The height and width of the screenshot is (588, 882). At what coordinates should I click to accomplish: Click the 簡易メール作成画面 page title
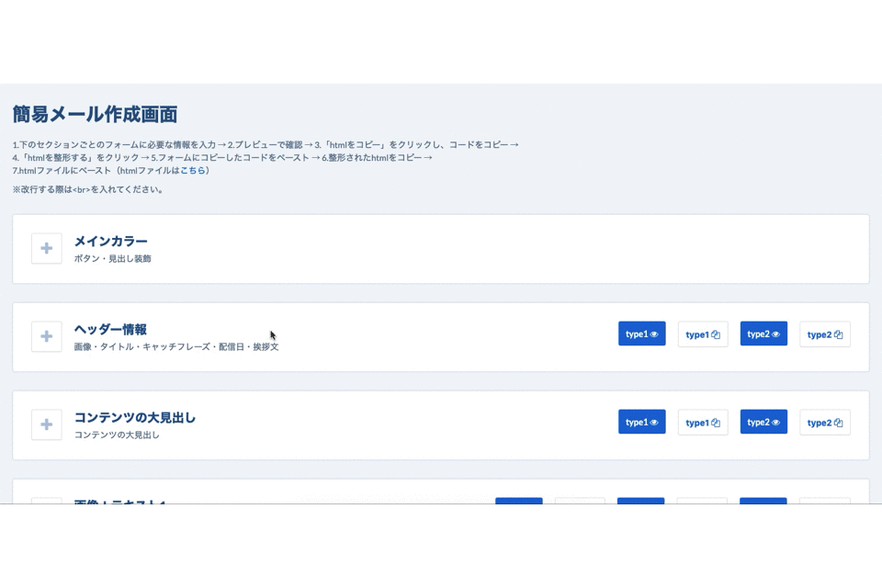click(x=95, y=114)
